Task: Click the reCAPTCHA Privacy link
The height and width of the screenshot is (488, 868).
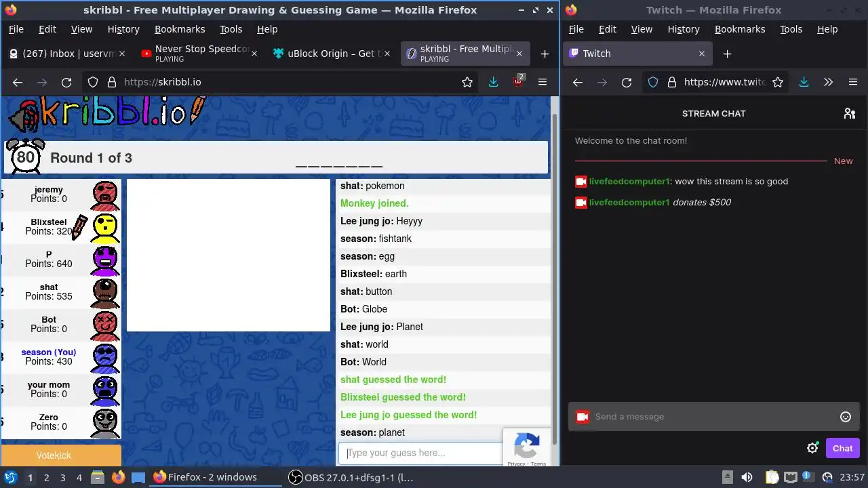Action: pyautogui.click(x=516, y=464)
